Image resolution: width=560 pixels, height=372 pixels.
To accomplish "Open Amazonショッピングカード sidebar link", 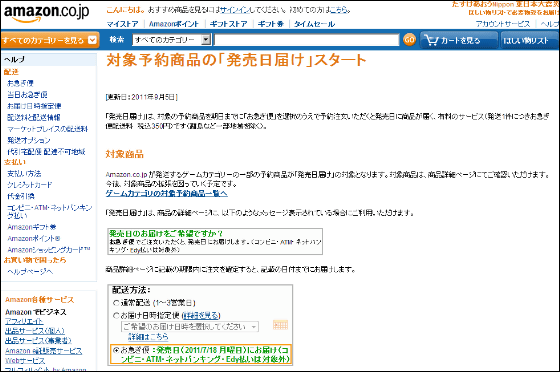I will [x=49, y=250].
